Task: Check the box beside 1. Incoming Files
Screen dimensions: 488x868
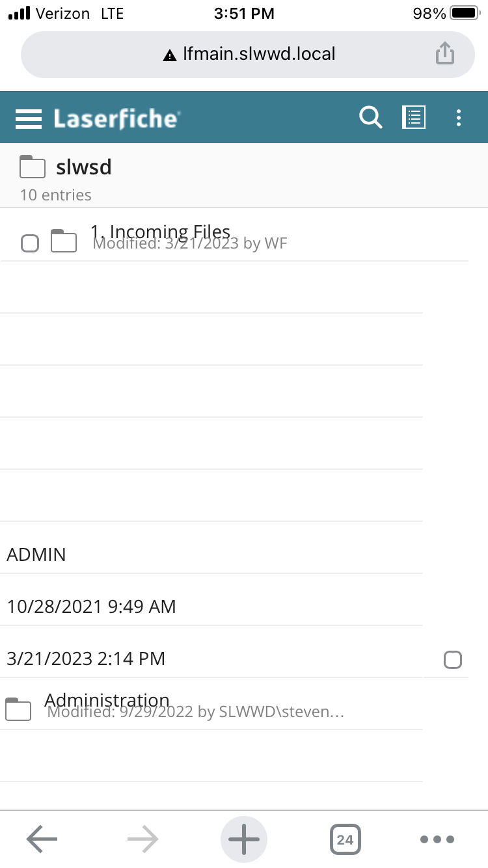Action: pyautogui.click(x=30, y=243)
